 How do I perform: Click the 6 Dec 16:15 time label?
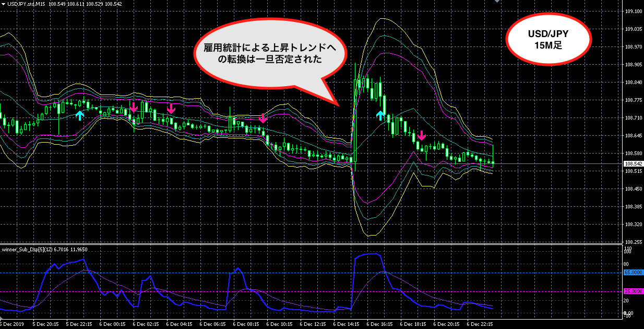(380, 324)
